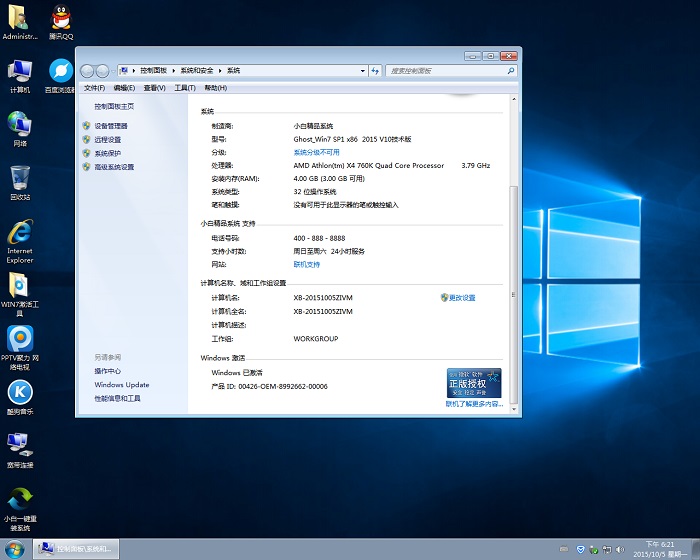
Task: Go to 控制面板主页 link
Action: click(114, 106)
